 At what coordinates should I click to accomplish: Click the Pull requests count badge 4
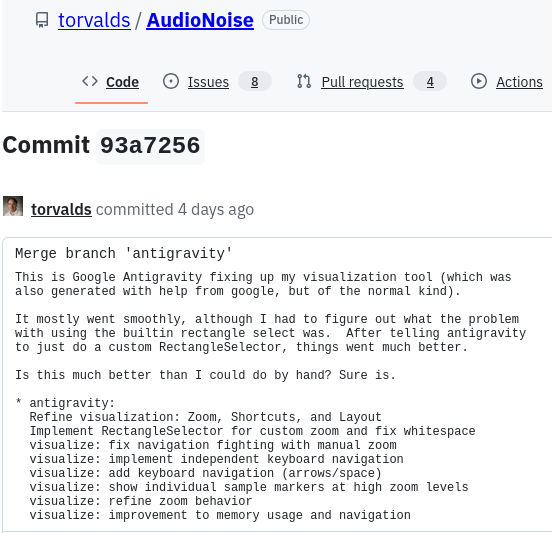(x=430, y=82)
